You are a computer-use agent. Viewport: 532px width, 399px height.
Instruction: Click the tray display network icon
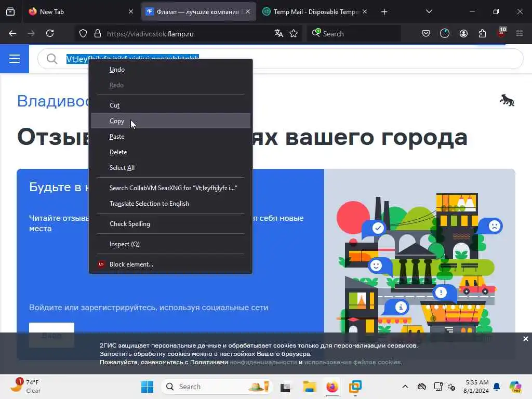point(438,387)
